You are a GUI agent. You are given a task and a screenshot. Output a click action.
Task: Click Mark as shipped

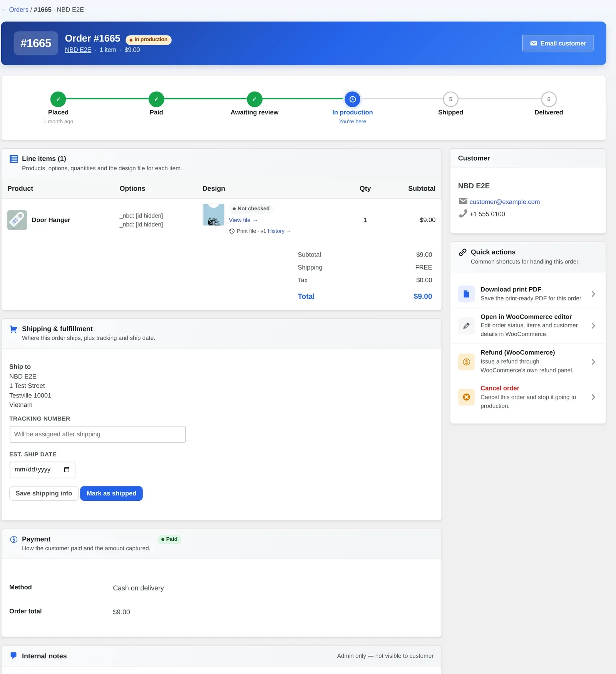(x=111, y=494)
